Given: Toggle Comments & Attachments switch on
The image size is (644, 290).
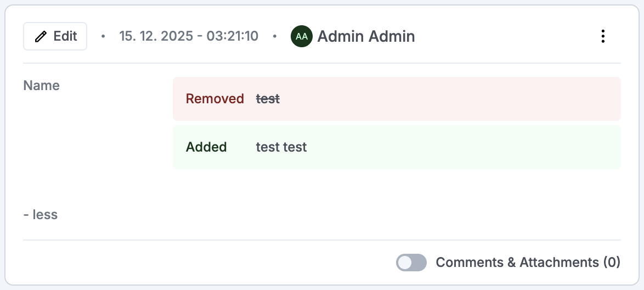Looking at the screenshot, I should tap(411, 263).
